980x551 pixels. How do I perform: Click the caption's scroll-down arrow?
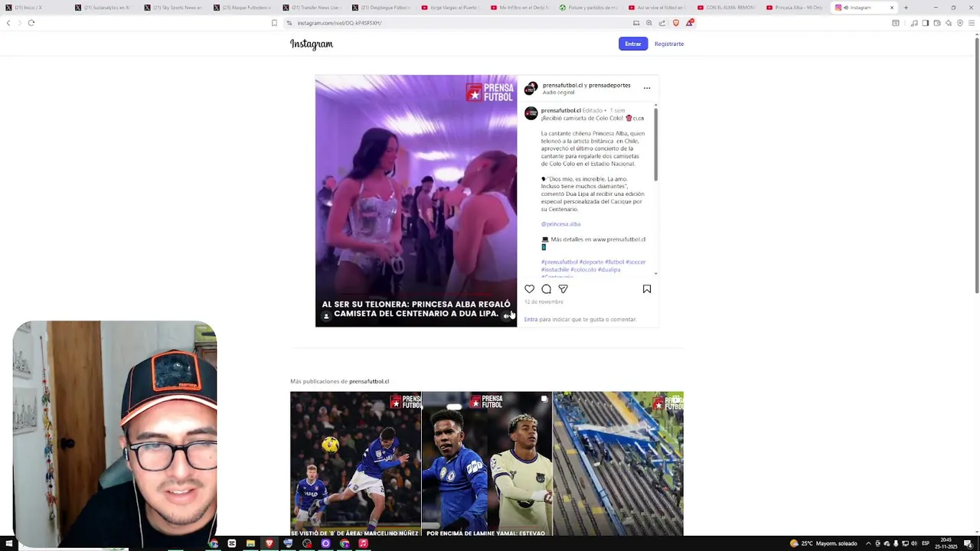(655, 274)
